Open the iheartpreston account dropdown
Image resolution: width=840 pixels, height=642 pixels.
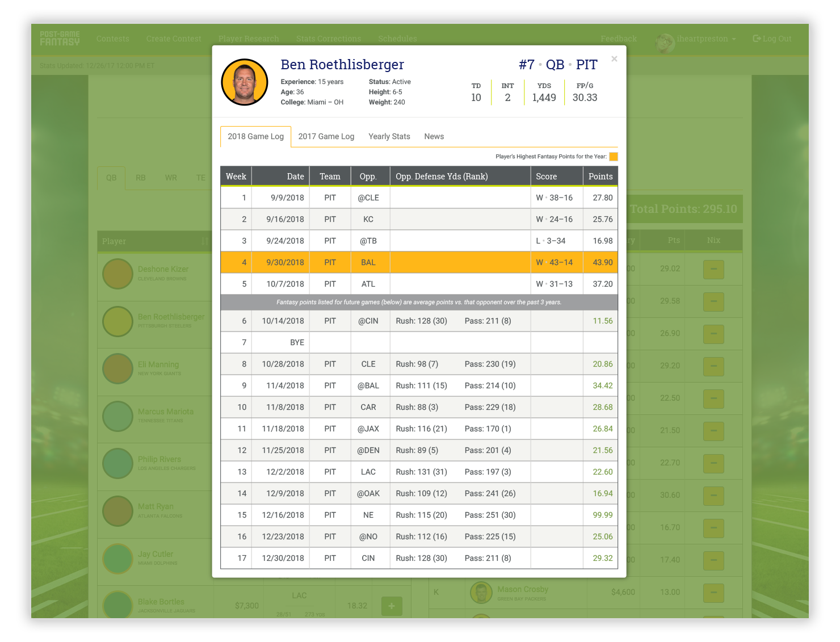click(x=707, y=39)
